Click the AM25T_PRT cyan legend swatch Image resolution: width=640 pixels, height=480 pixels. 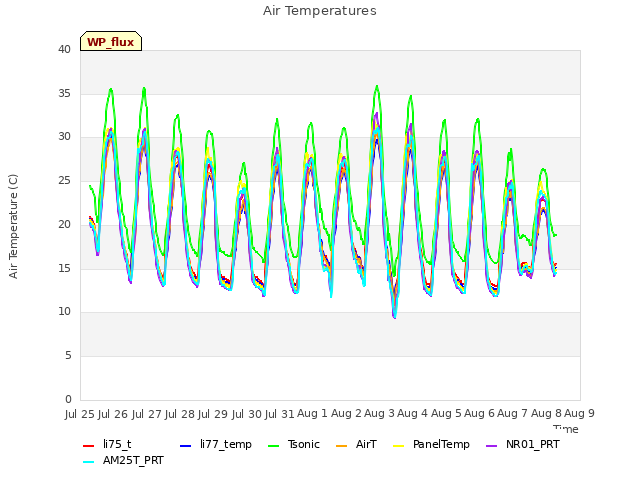coord(89,462)
